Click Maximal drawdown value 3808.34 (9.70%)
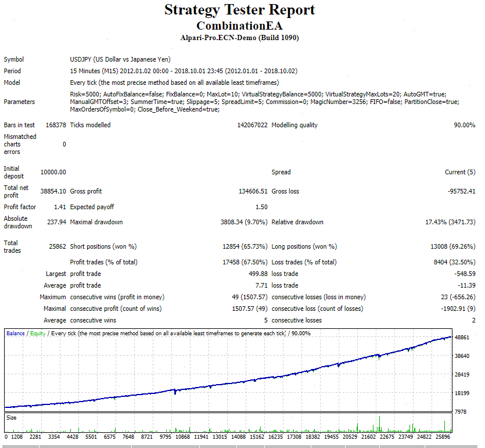 click(x=244, y=222)
